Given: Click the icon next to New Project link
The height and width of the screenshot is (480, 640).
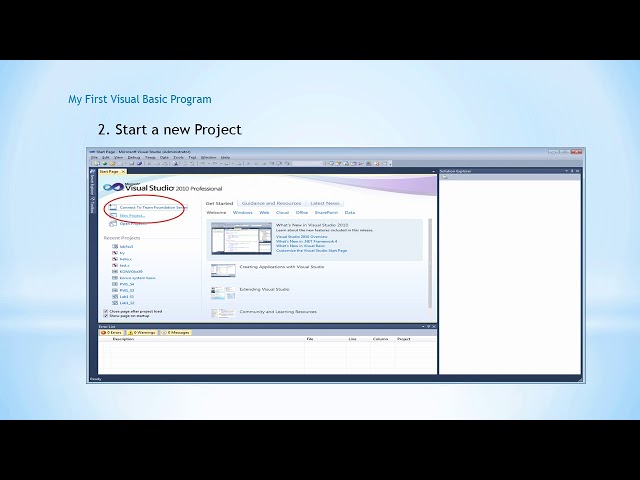Looking at the screenshot, I should [113, 216].
